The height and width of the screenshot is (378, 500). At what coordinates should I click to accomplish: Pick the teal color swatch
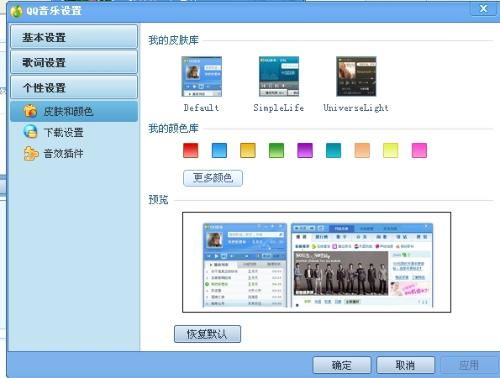tap(333, 150)
